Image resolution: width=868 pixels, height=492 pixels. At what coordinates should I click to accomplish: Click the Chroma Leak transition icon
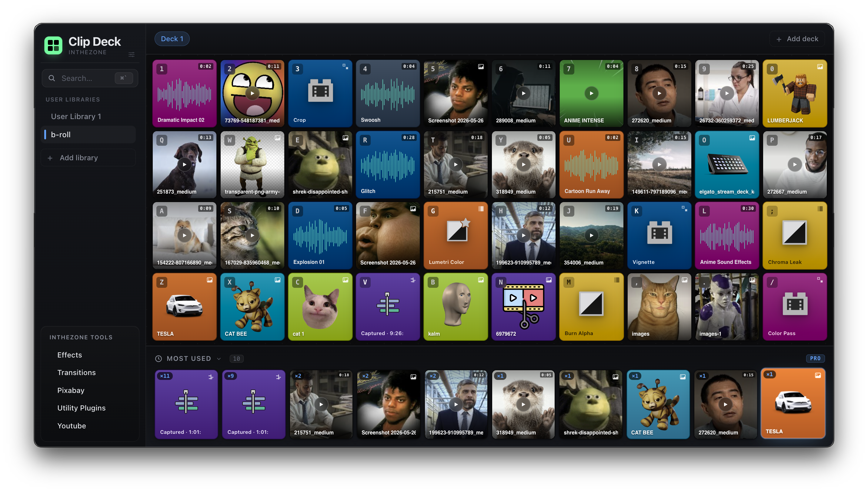click(795, 232)
